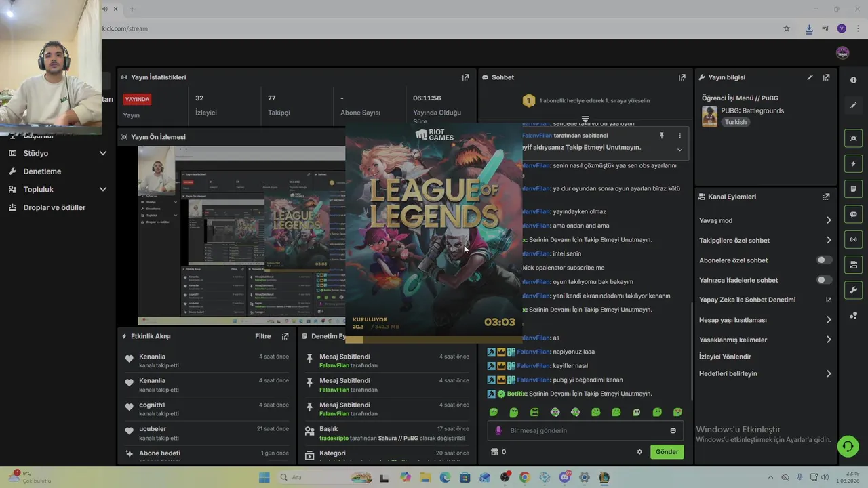Expand Yasaklanmış kelimeler options
868x488 pixels.
coord(829,340)
